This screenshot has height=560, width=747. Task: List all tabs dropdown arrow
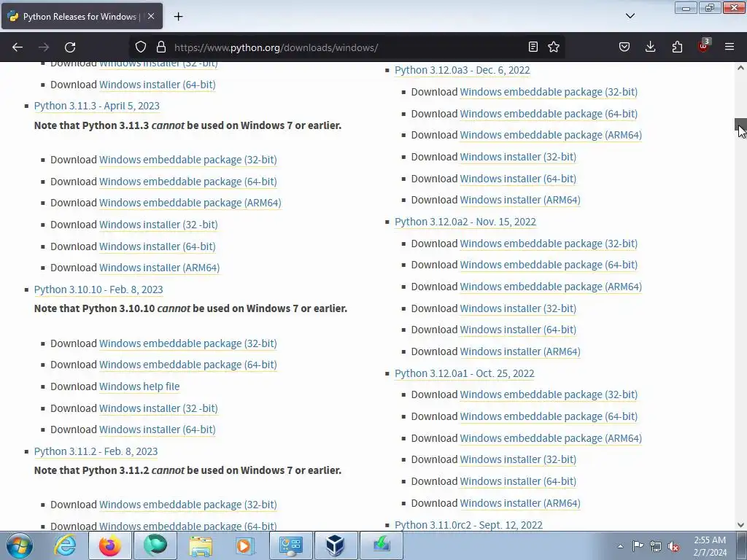click(630, 16)
